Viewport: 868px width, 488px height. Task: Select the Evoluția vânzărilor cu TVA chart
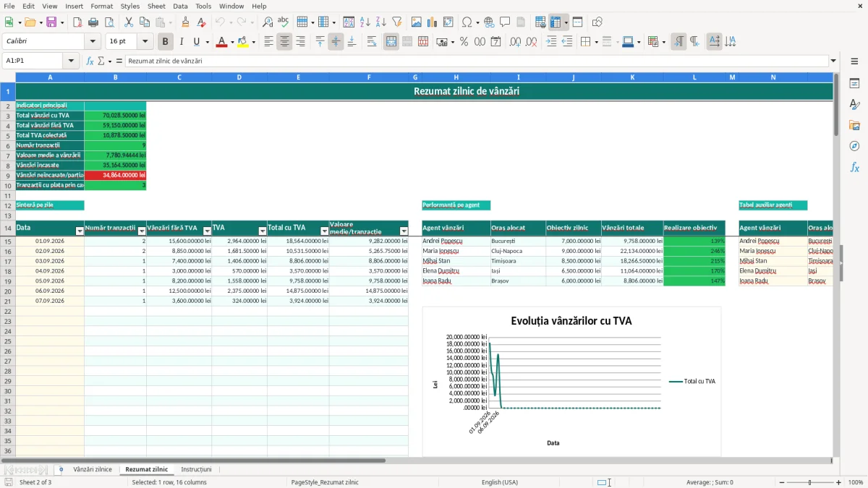point(571,382)
